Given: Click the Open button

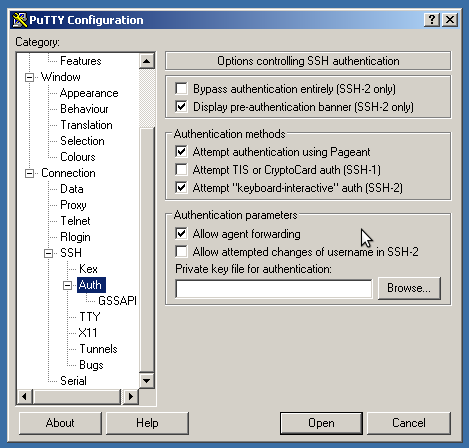Looking at the screenshot, I should pyautogui.click(x=321, y=423).
